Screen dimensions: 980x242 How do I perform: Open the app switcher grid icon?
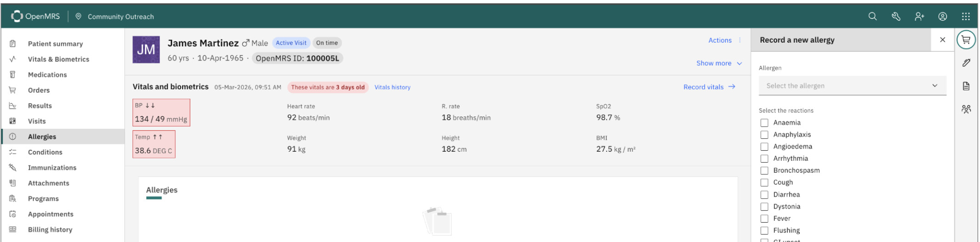pyautogui.click(x=966, y=16)
